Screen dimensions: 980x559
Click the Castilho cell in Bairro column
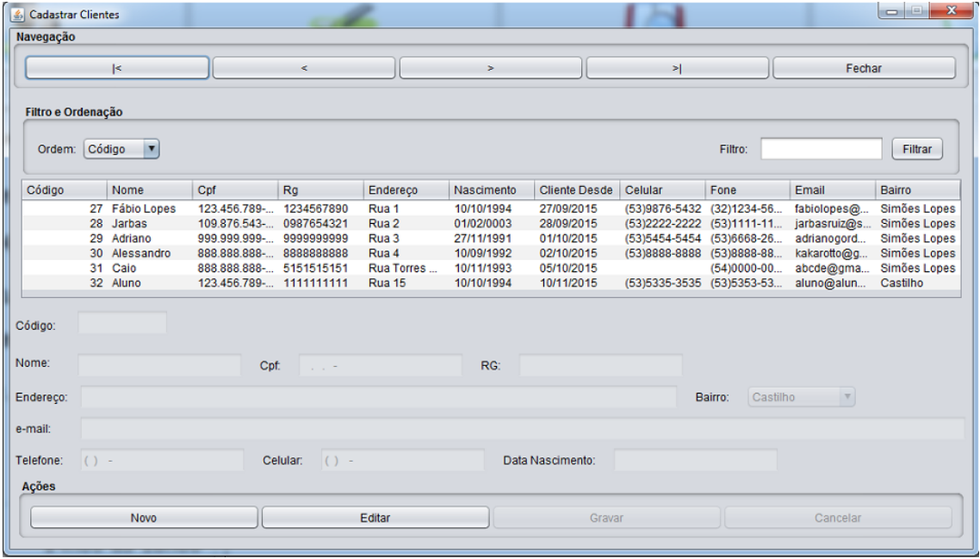918,283
